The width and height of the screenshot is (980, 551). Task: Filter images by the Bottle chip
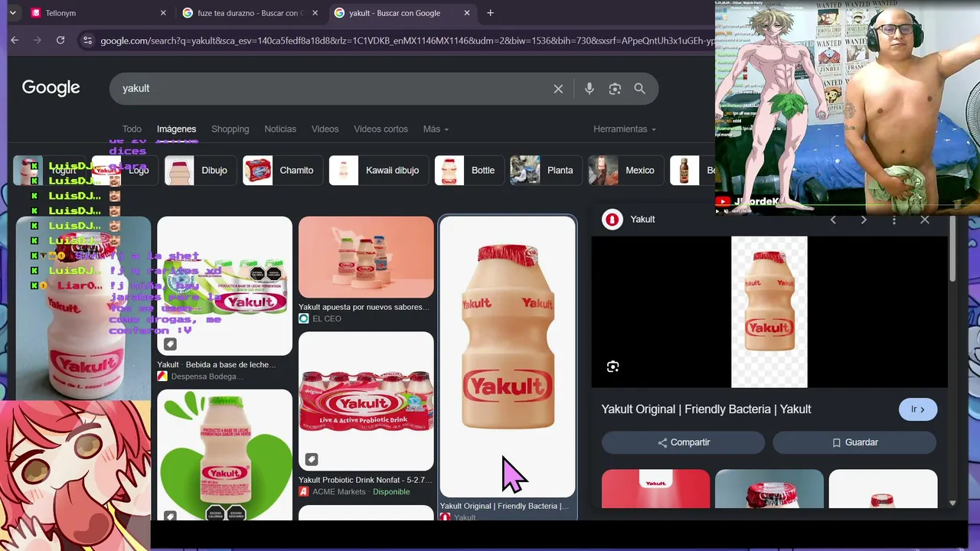(x=468, y=171)
